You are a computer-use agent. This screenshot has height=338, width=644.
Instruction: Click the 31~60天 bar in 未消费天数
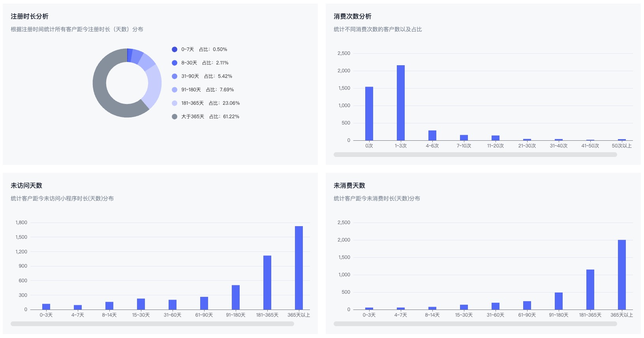click(x=496, y=306)
